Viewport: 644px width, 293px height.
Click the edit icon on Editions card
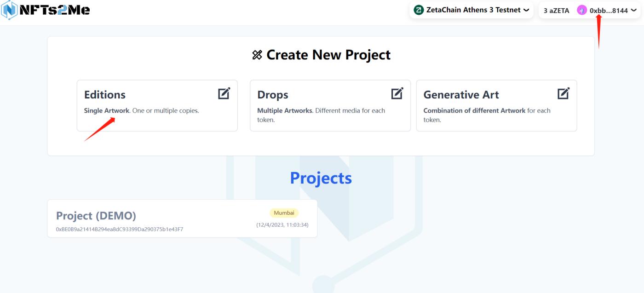pos(224,93)
